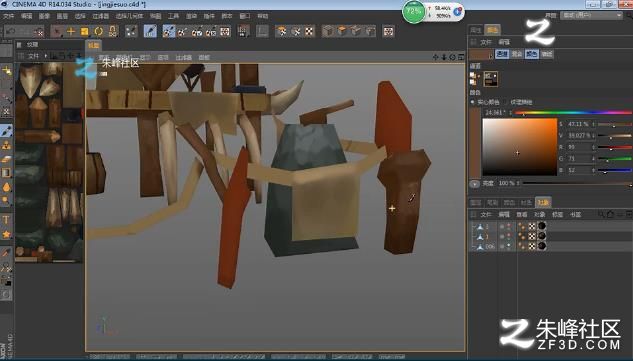Screen dimensions: 633x361
Task: Click the checkerboard icon at toolbar's far right
Action: tap(388, 31)
